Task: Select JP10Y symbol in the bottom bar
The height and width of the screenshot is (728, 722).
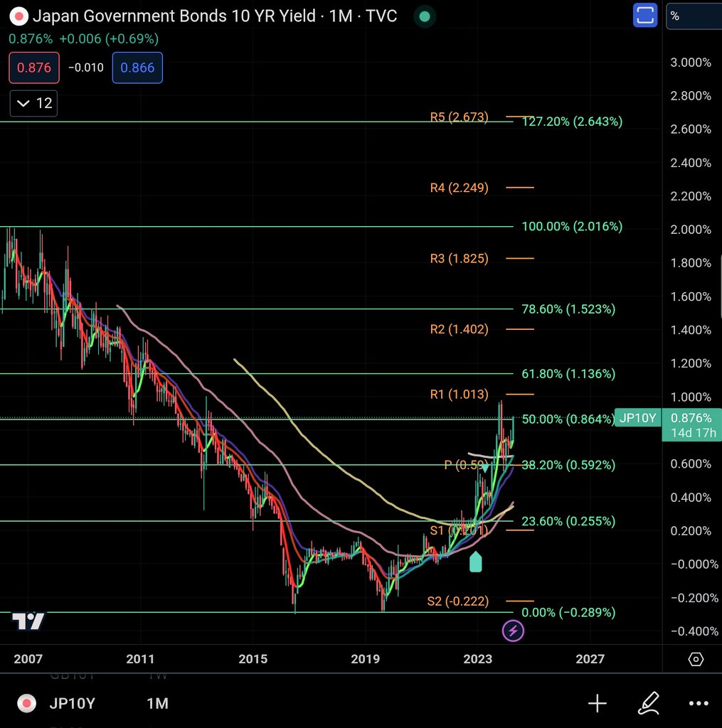Action: [x=72, y=703]
